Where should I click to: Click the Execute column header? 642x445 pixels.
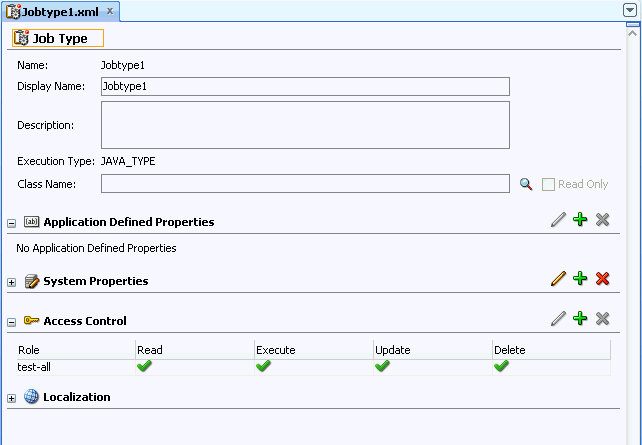314,350
